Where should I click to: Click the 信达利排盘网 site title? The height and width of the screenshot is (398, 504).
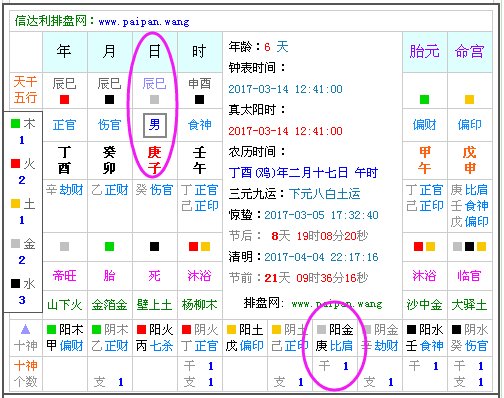[x=50, y=21]
